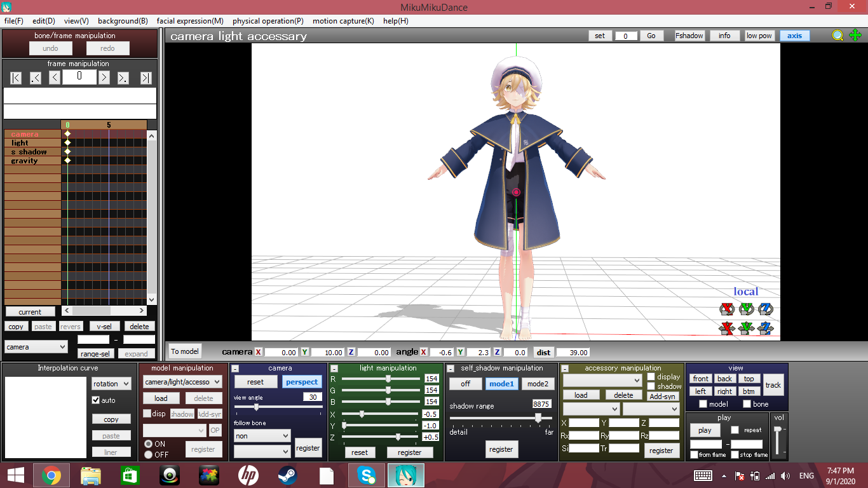Collapse the self_shadow manipulation panel
The image size is (868, 488).
pos(451,369)
